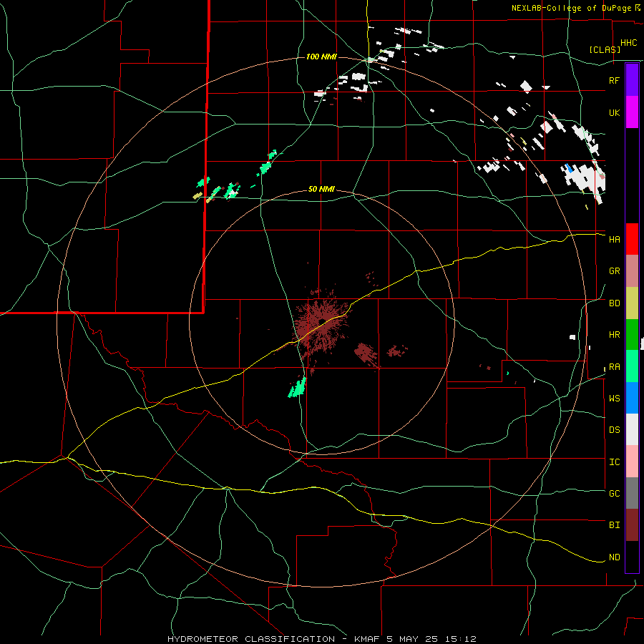Click the GC legend label
The height and width of the screenshot is (644, 644).
point(614,494)
